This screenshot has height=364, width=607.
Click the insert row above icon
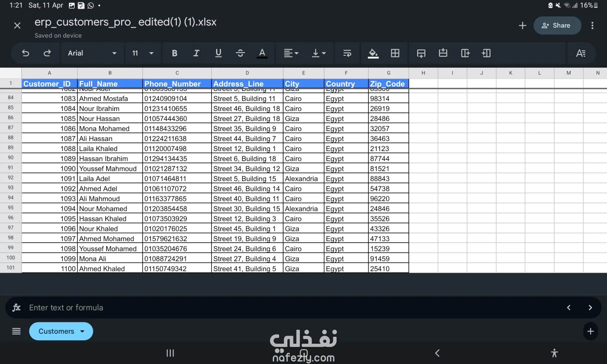443,53
